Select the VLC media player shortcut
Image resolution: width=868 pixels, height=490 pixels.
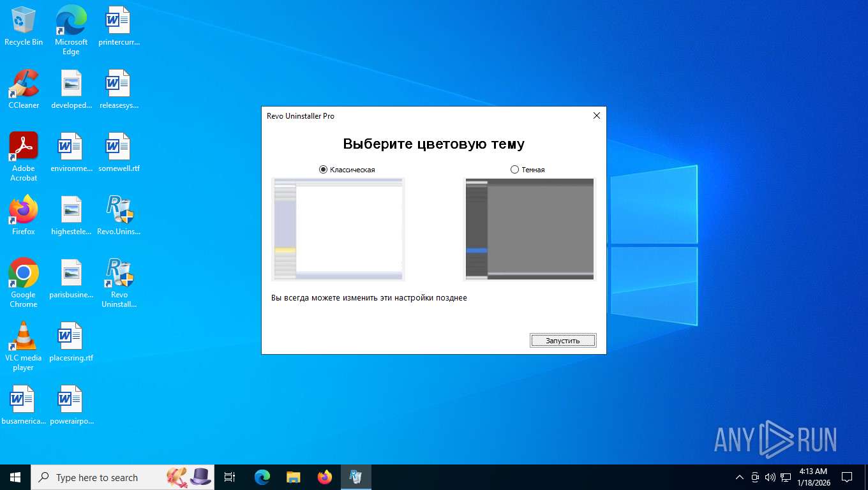[x=24, y=346]
